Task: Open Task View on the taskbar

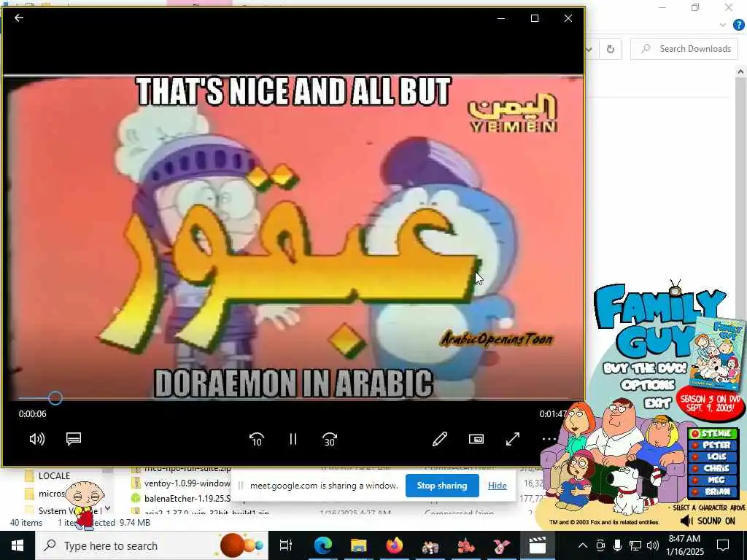Action: [286, 545]
